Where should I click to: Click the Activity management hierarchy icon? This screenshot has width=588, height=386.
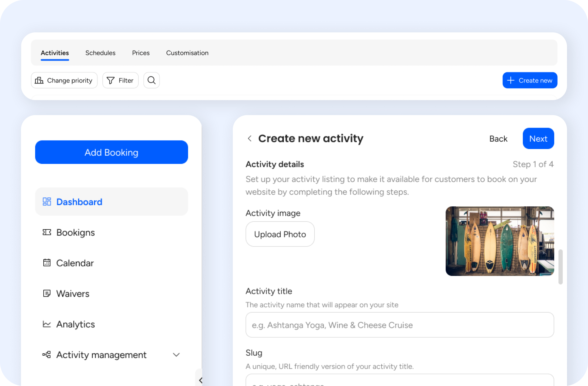click(x=47, y=355)
